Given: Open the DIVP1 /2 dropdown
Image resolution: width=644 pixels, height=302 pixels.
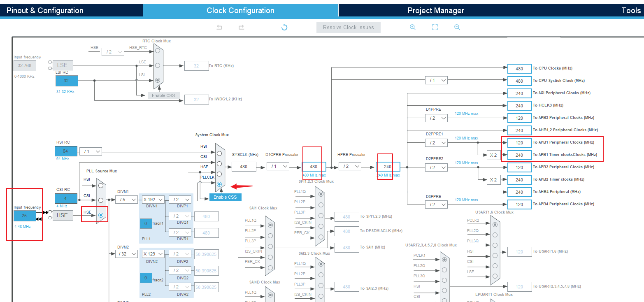Looking at the screenshot, I should (180, 200).
